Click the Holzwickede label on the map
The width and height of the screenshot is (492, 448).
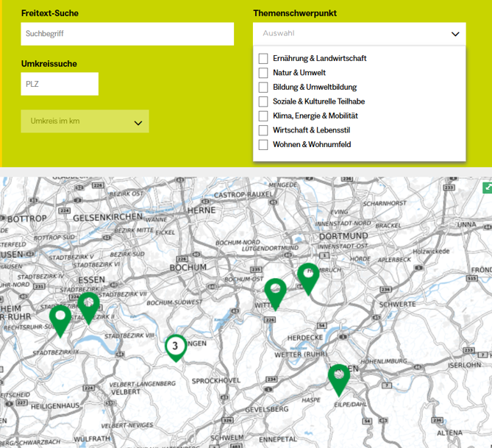click(x=431, y=251)
